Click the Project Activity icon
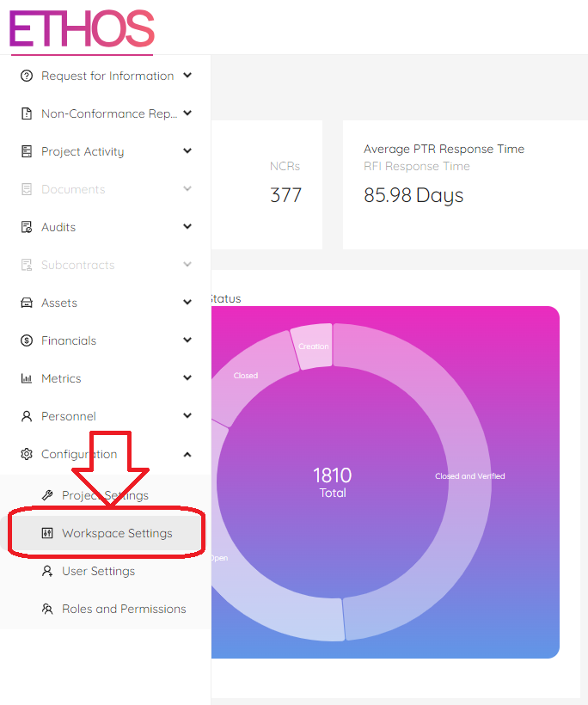 pyautogui.click(x=27, y=151)
